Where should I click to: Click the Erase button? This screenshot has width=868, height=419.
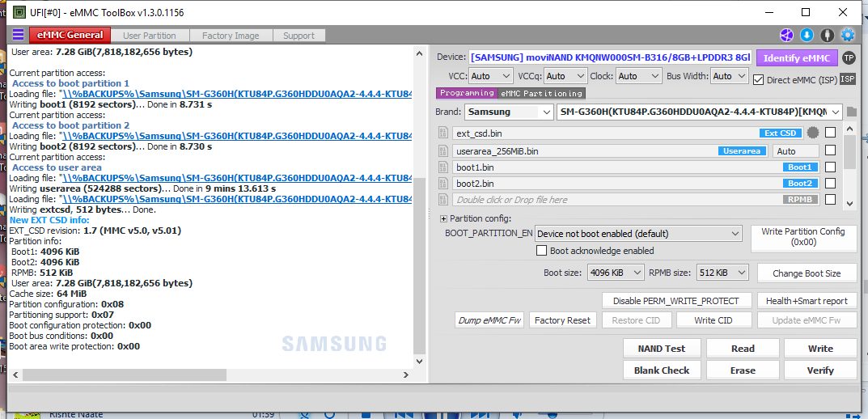pos(743,370)
